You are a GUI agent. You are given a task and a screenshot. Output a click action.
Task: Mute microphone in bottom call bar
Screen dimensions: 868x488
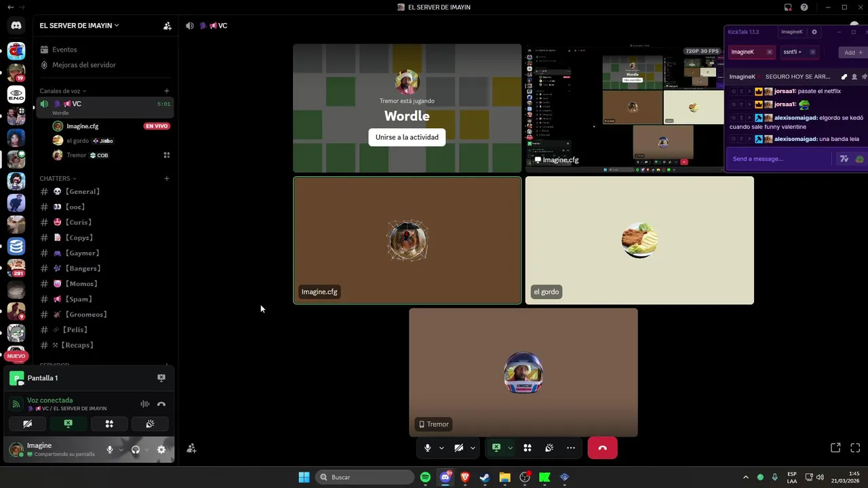[427, 448]
